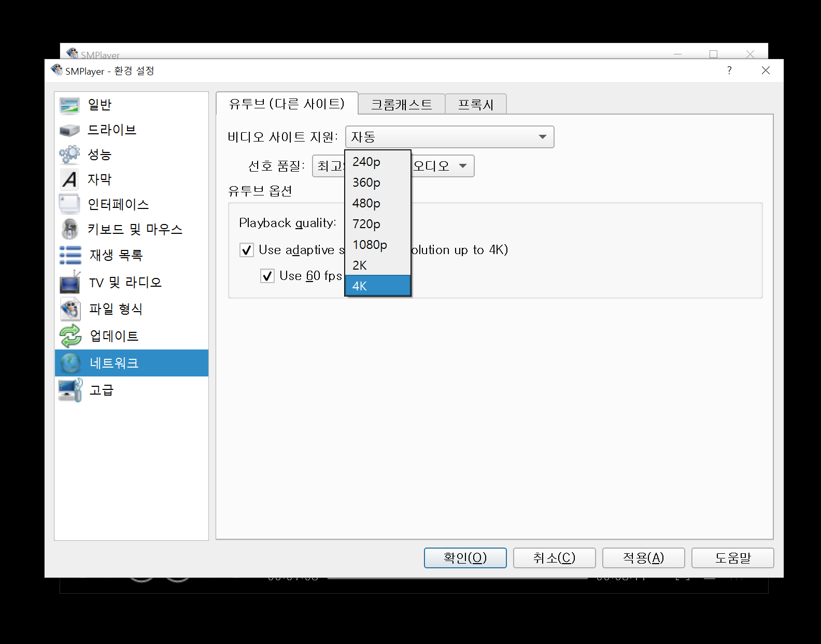Cancel with the 취소(C) button
Viewport: 821px width, 644px height.
tap(554, 558)
